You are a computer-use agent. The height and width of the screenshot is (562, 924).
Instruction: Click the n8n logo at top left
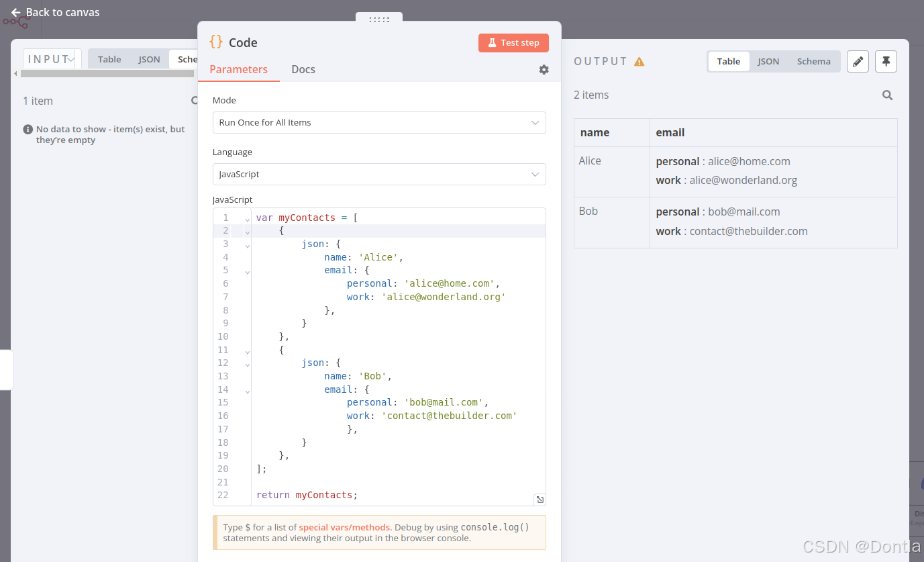point(16,22)
